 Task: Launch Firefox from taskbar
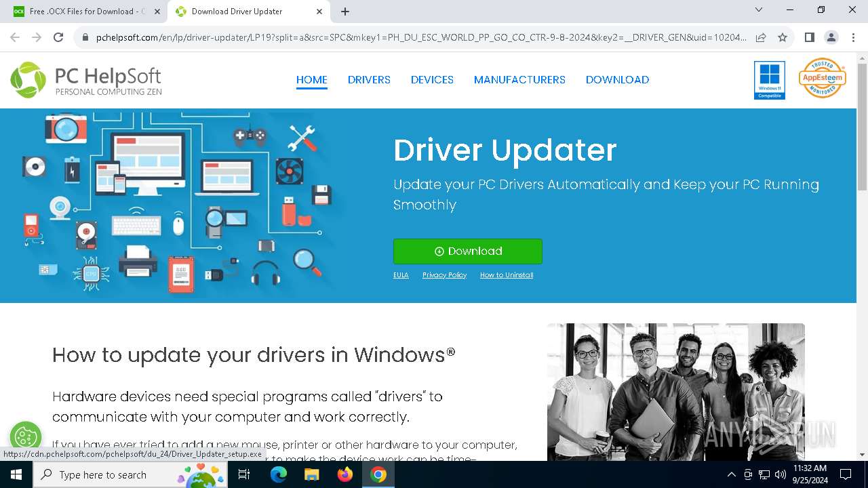[345, 474]
